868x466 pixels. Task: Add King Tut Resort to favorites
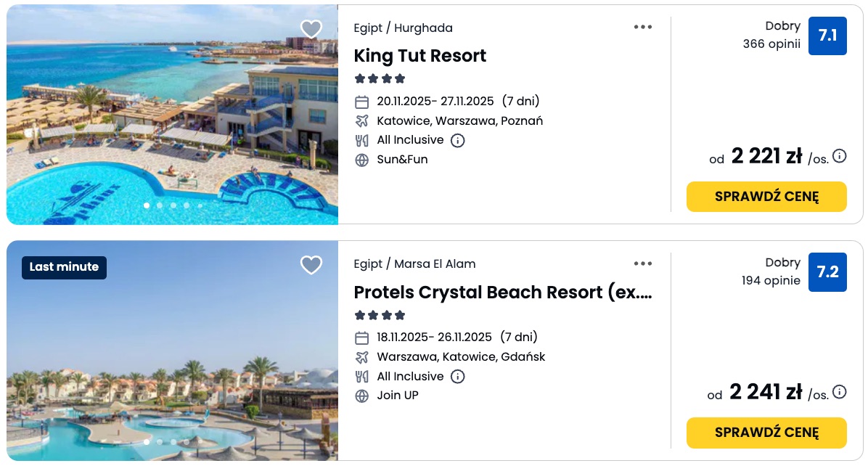[311, 29]
